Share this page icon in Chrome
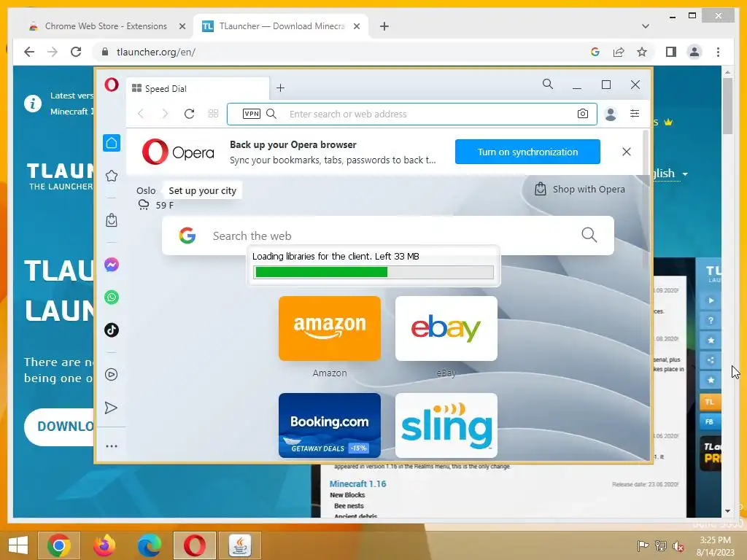The image size is (747, 560). tap(619, 52)
